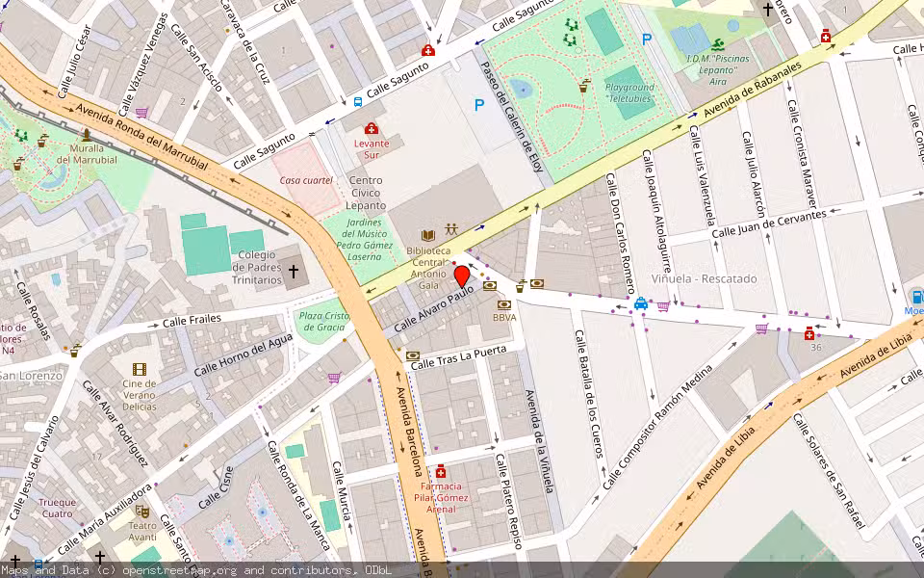Select the Casa cuartel label
Viewport: 924px width, 578px height.
click(x=306, y=180)
